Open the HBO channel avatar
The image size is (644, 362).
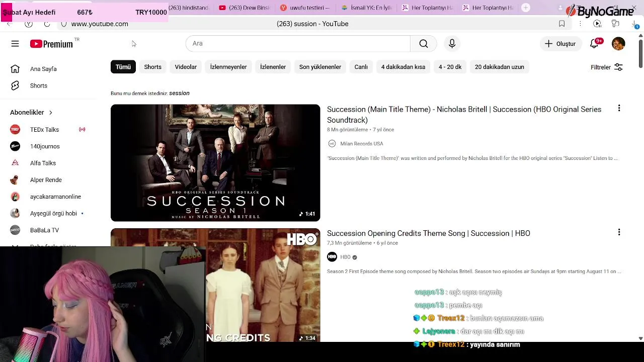click(332, 257)
